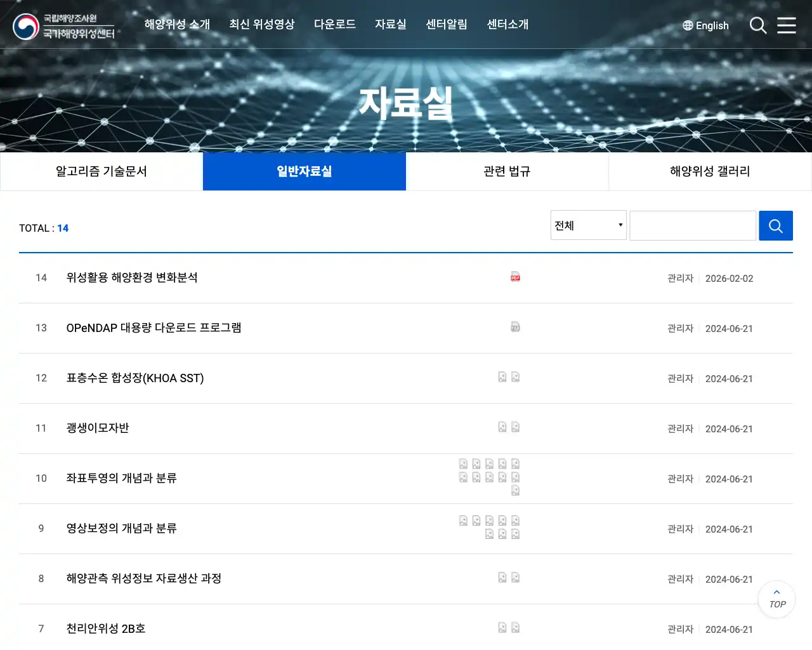This screenshot has height=650, width=812.
Task: Switch to the 해양위성 갤러리 tab
Action: 709,171
